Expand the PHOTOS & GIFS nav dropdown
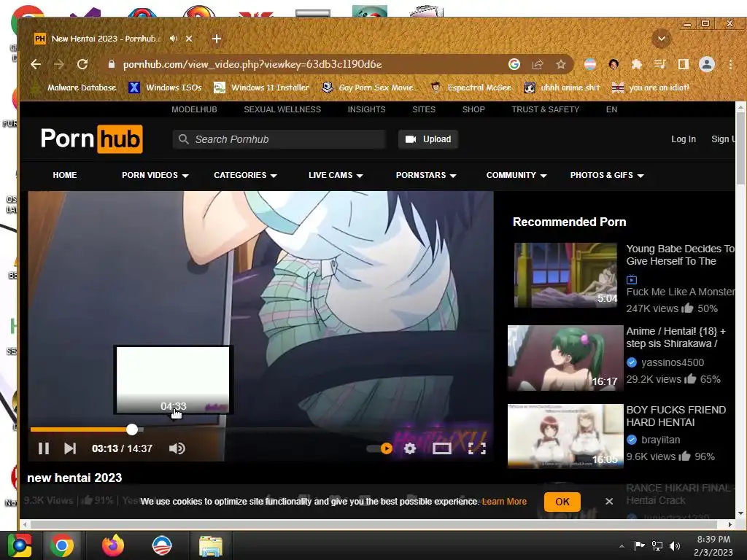Viewport: 747px width, 560px height. click(x=606, y=175)
